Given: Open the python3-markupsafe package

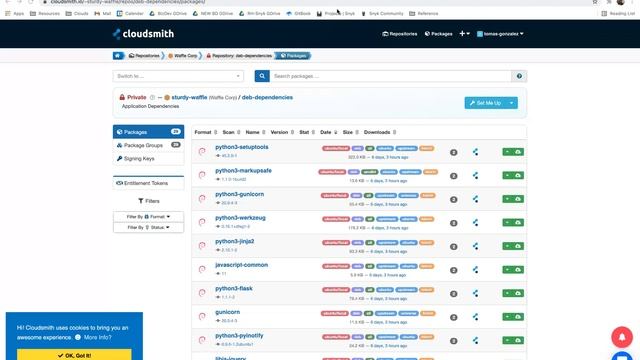Looking at the screenshot, I should click(243, 171).
